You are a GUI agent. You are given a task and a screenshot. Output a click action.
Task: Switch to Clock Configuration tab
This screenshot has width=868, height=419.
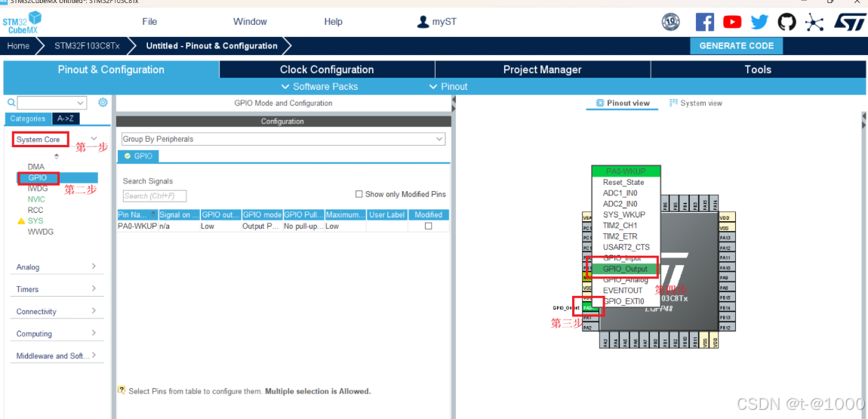click(x=327, y=69)
